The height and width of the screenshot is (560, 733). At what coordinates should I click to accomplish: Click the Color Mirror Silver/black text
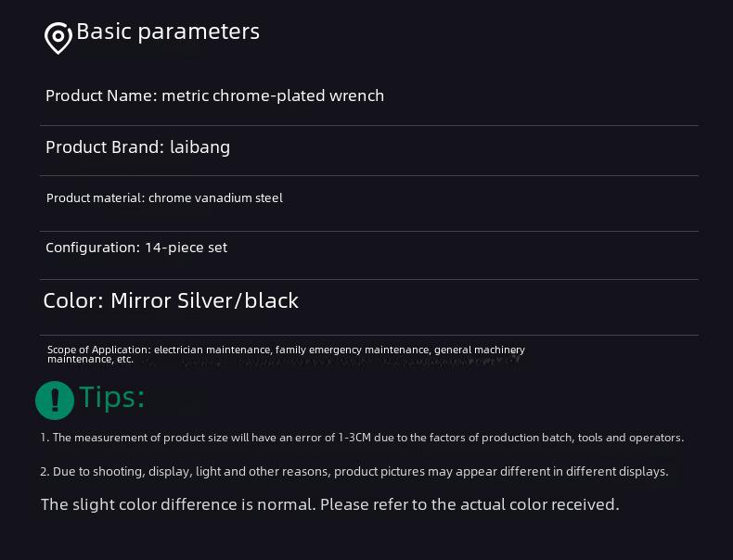point(171,300)
